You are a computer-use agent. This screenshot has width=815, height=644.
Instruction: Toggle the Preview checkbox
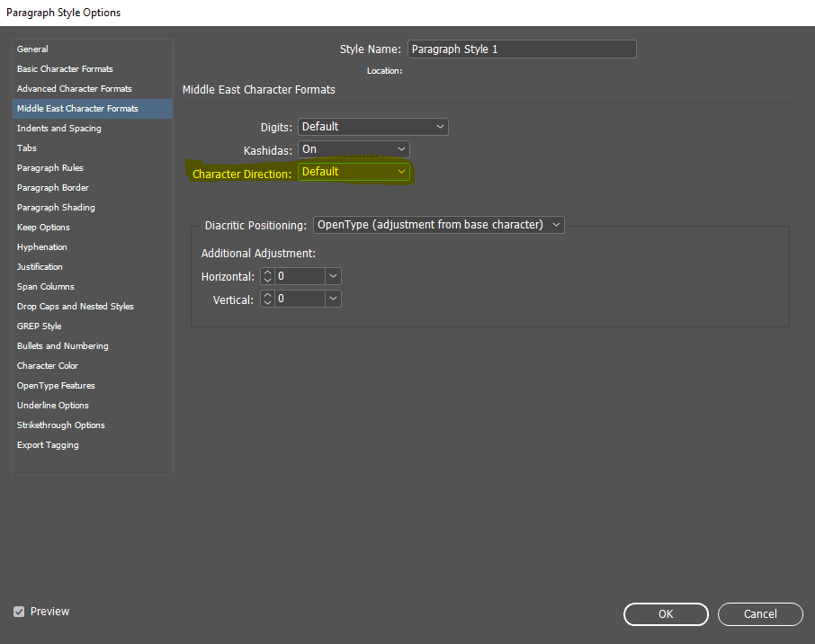tap(19, 612)
